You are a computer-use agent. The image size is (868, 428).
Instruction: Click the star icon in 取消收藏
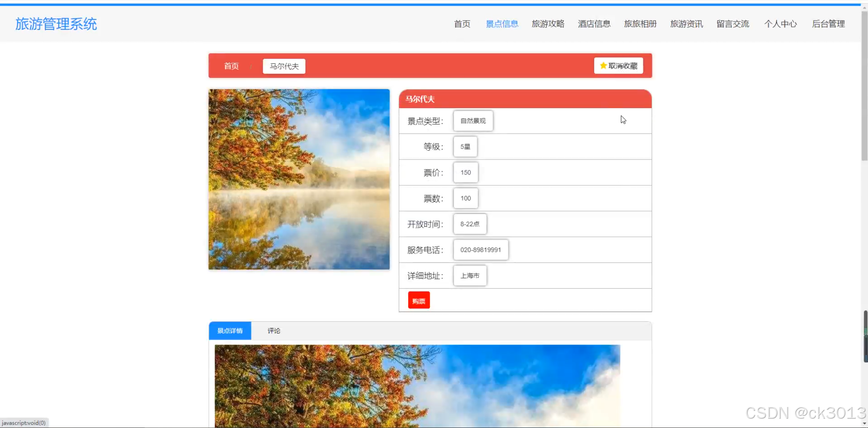click(603, 66)
